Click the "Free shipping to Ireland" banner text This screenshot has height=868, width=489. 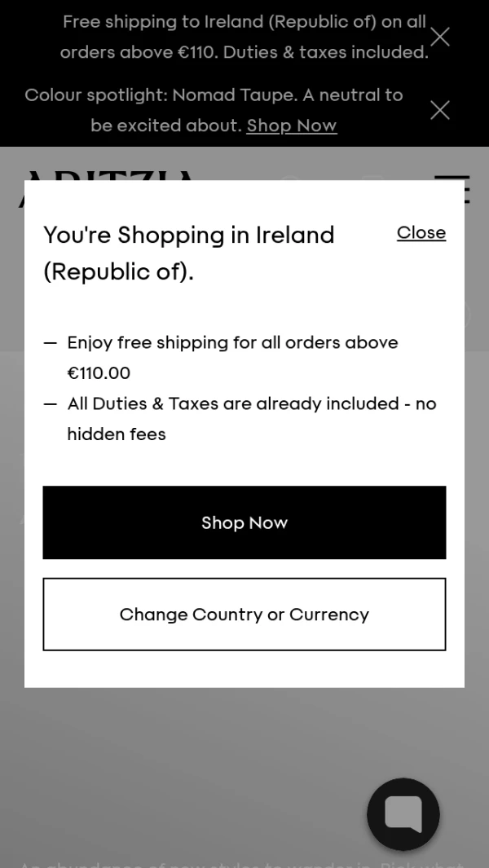244,22
